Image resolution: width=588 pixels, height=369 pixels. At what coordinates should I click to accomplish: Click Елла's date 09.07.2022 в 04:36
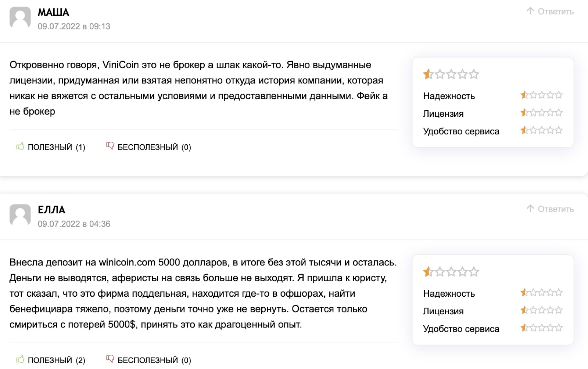(74, 224)
